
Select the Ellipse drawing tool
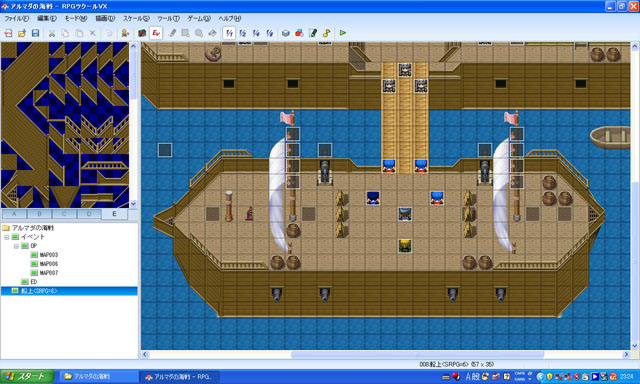click(199, 33)
